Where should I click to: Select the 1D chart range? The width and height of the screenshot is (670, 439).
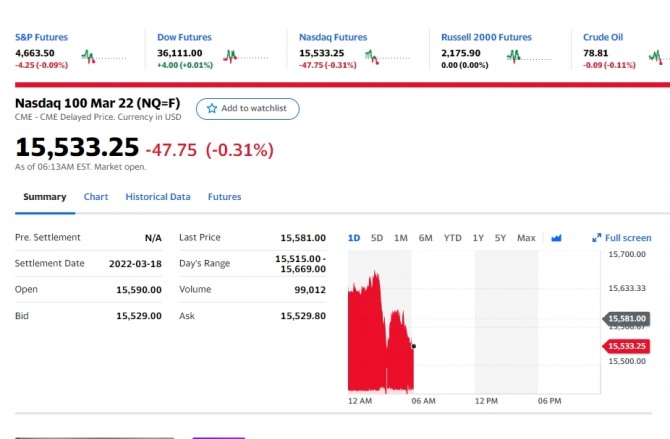pos(354,238)
